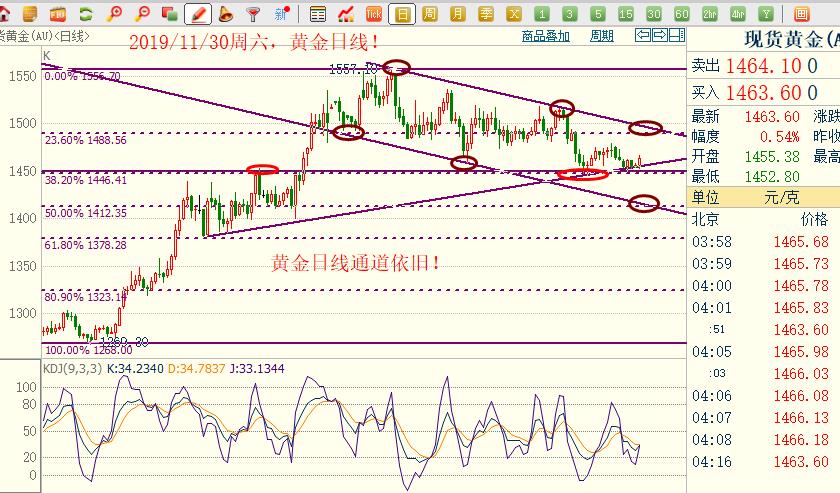Click the 现货黄金 panel title
This screenshot has width=840, height=493.
point(792,39)
